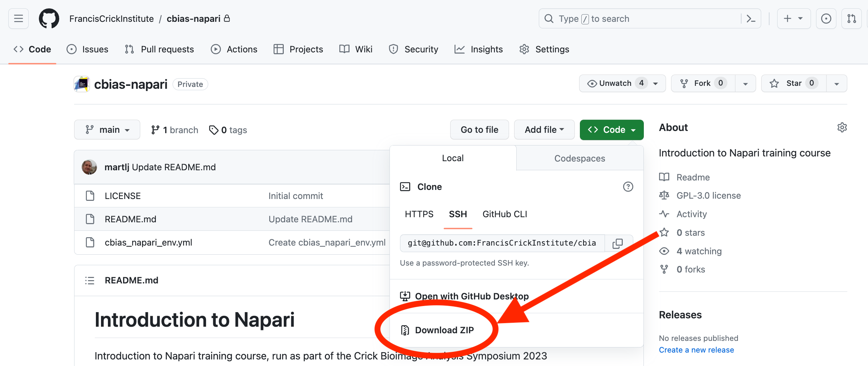
Task: Click the fork icon beside 0 forks
Action: point(664,269)
